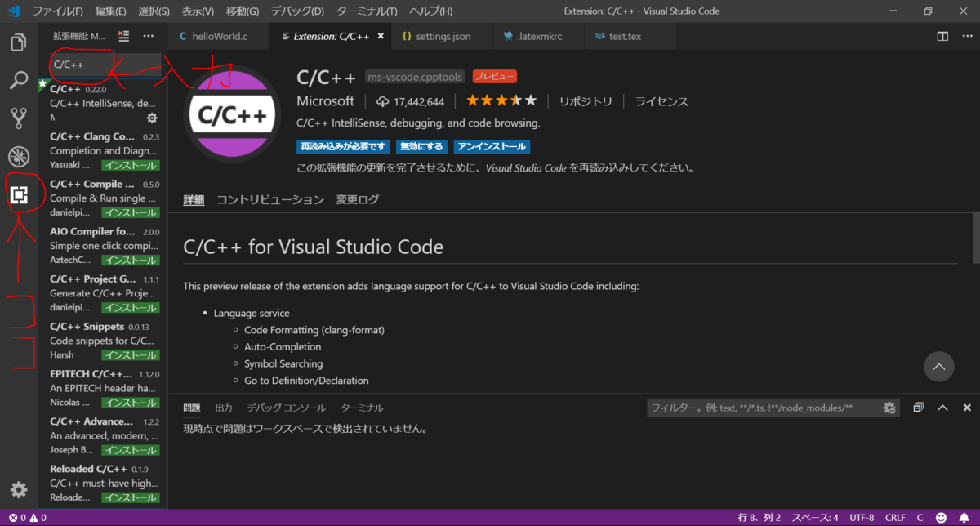980x526 pixels.
Task: Switch to the helloWorld.c editor tab
Action: coord(218,36)
